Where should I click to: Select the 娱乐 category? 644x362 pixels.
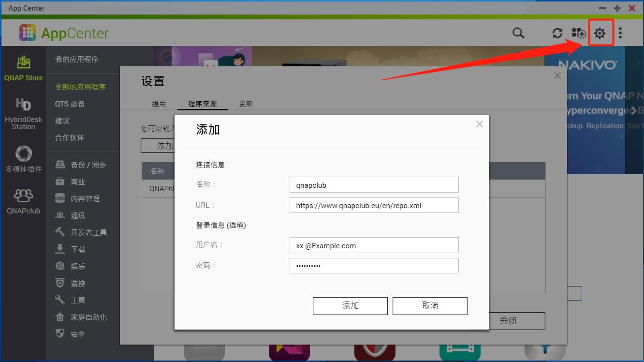click(x=77, y=266)
